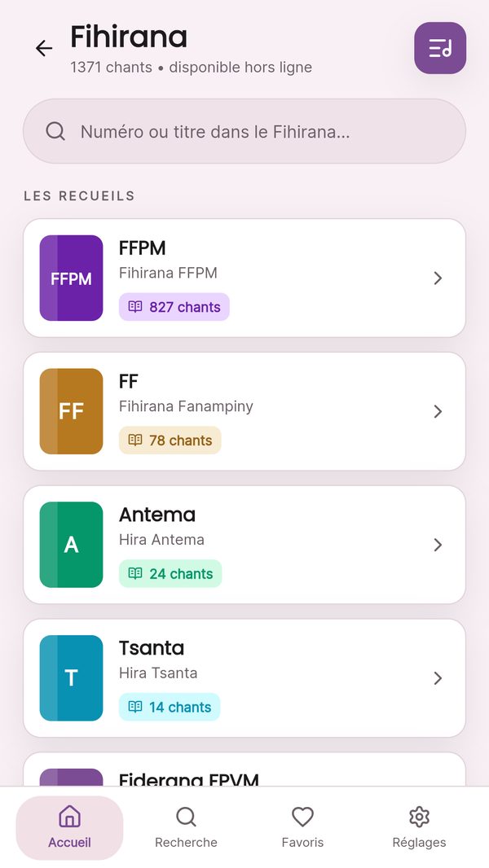
Task: Click the magnifier icon in search bar
Action: point(55,132)
